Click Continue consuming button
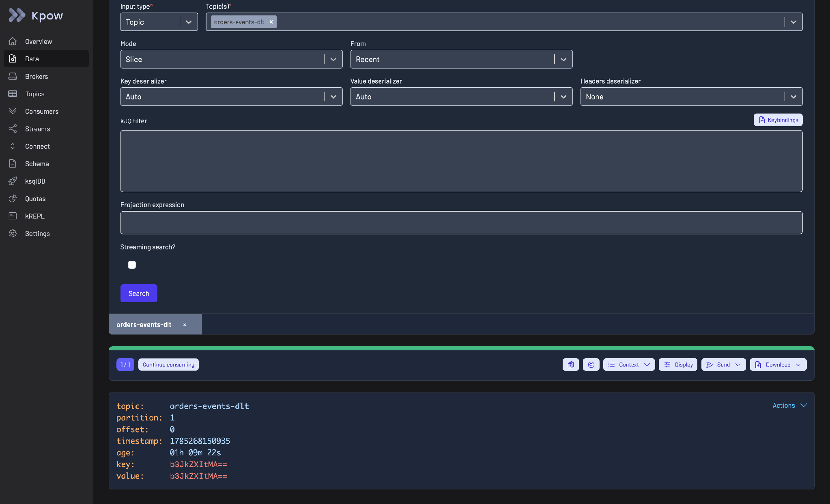Viewport: 830px width, 504px height. tap(168, 365)
